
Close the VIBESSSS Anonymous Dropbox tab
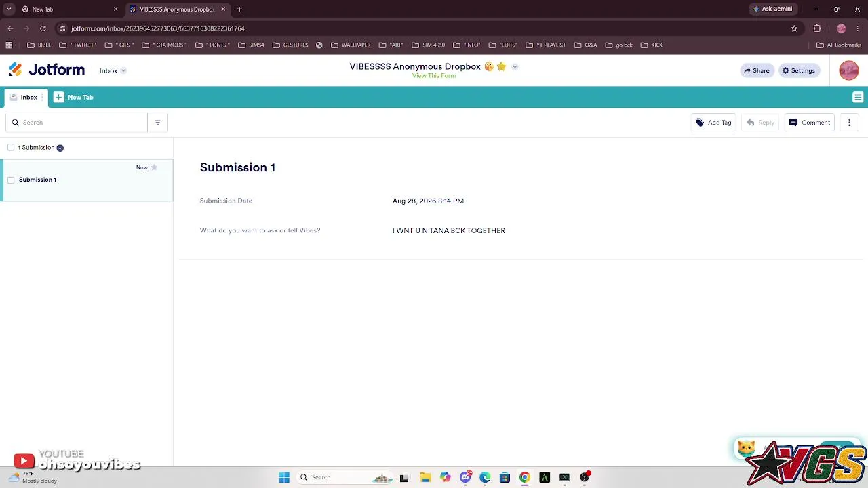coord(223,9)
